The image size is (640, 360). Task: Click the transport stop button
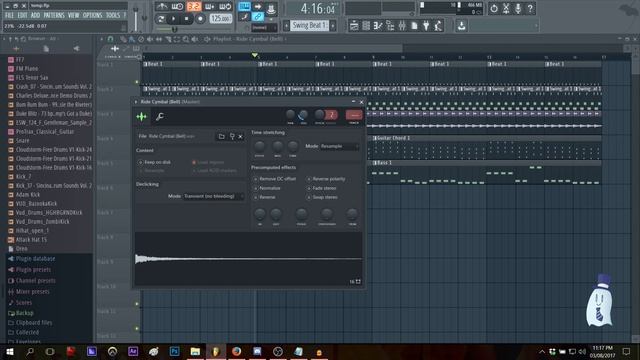187,19
